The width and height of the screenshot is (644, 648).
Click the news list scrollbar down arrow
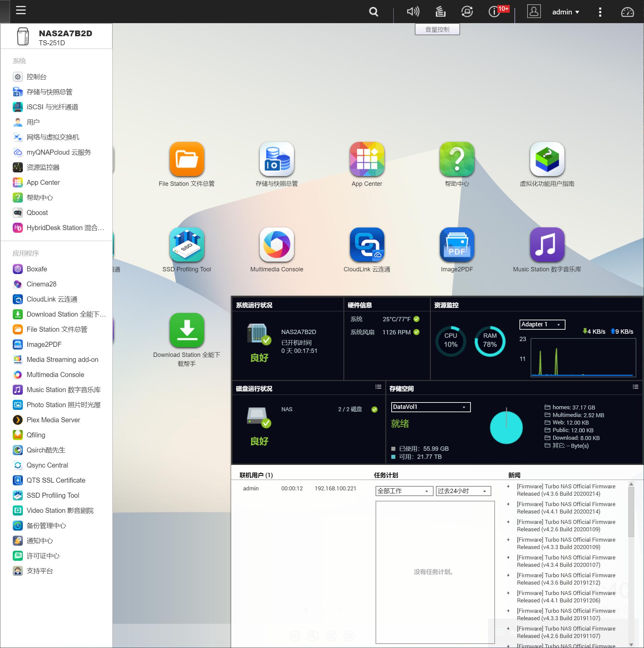(631, 644)
